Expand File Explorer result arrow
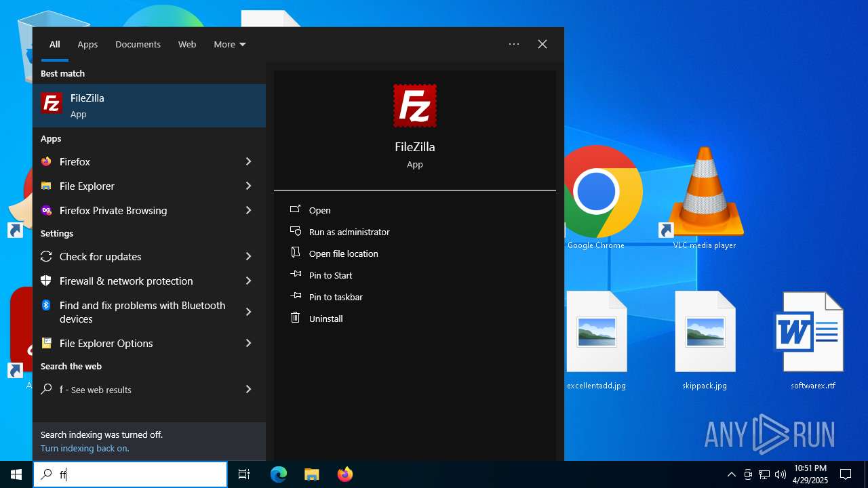 248,186
